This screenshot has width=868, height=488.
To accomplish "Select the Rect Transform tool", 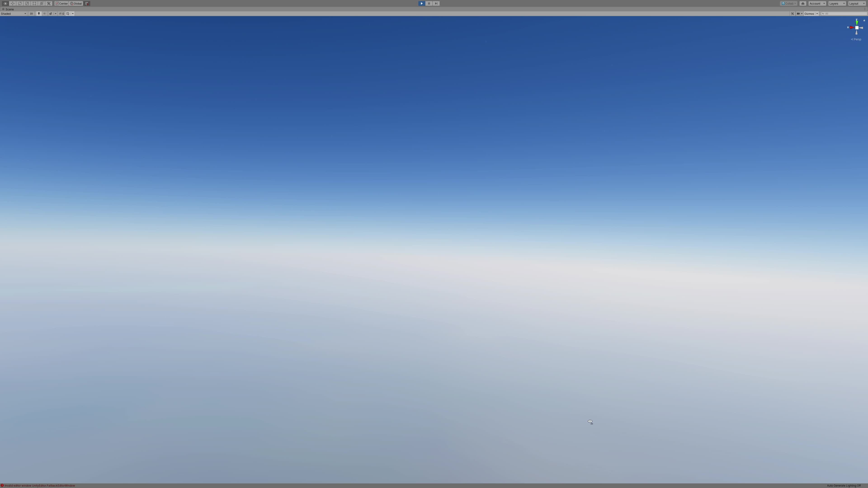I will pyautogui.click(x=34, y=3).
